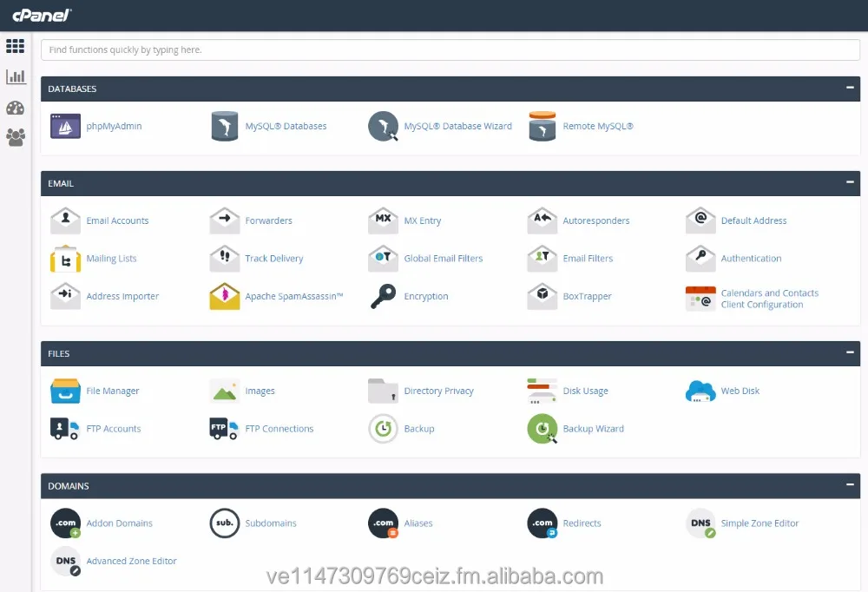This screenshot has height=592, width=868.
Task: Click the Apache SpamAssassin icon
Action: click(x=225, y=296)
